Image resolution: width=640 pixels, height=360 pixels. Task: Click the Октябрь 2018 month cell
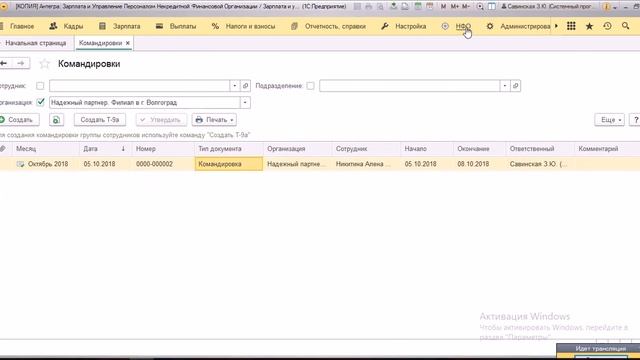pyautogui.click(x=47, y=164)
